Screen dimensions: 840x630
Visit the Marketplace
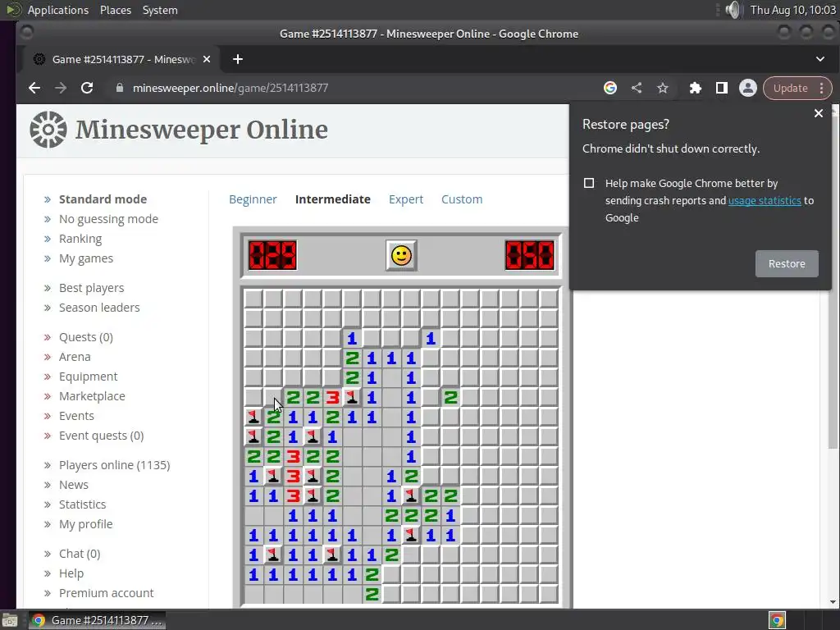(x=92, y=396)
